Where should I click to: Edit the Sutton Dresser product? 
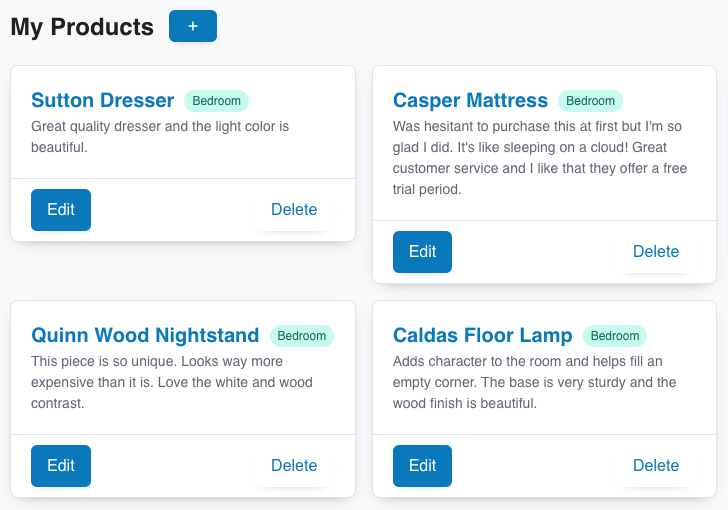[x=61, y=209]
